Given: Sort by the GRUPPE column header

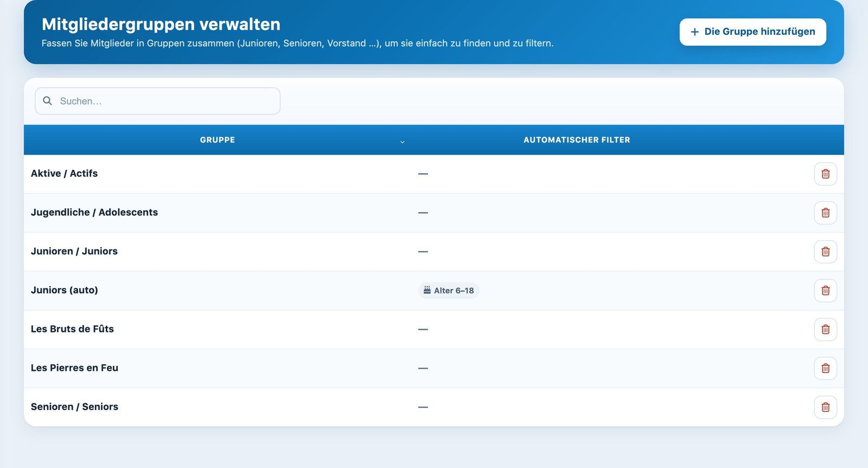Looking at the screenshot, I should click(218, 140).
